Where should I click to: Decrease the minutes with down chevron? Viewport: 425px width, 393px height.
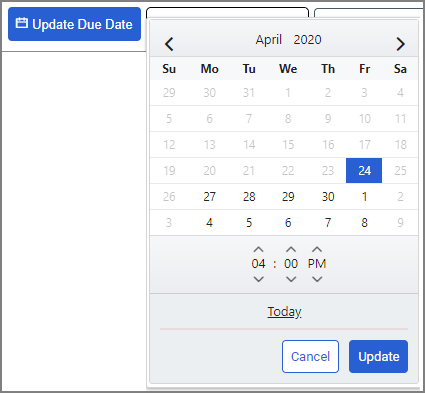[x=291, y=279]
